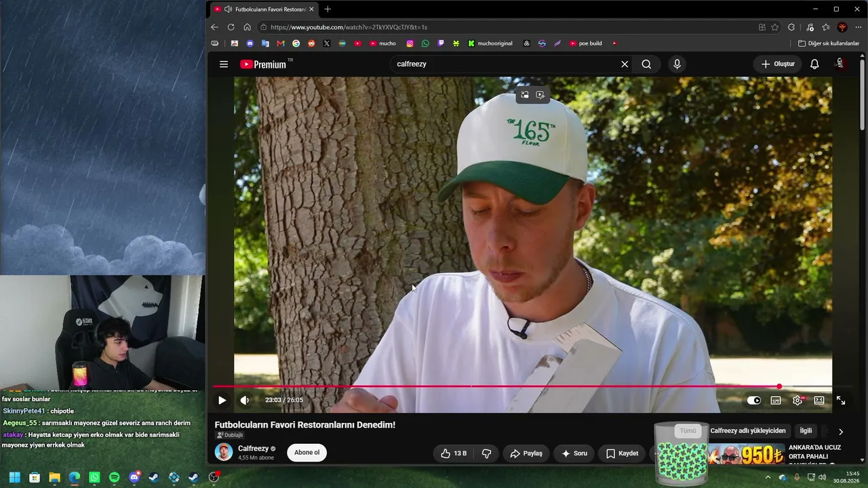Select the Tümü filter chip
Screen dimensions: 868x488
tap(688, 431)
